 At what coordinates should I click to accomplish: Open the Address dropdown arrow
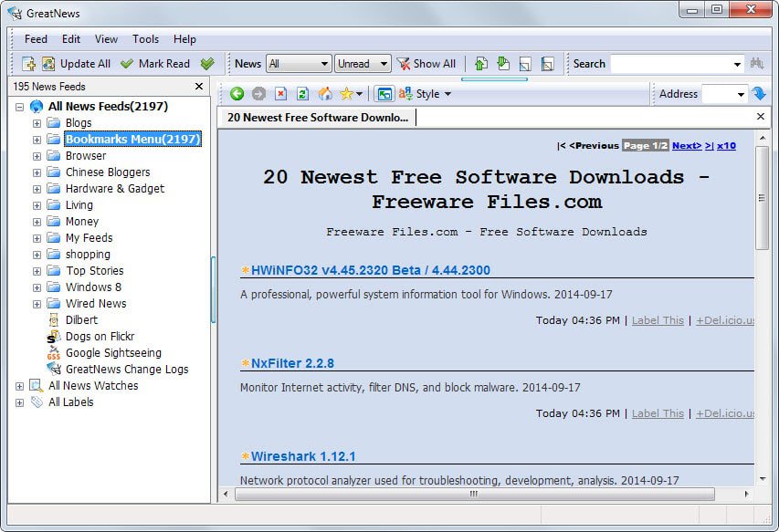point(741,94)
